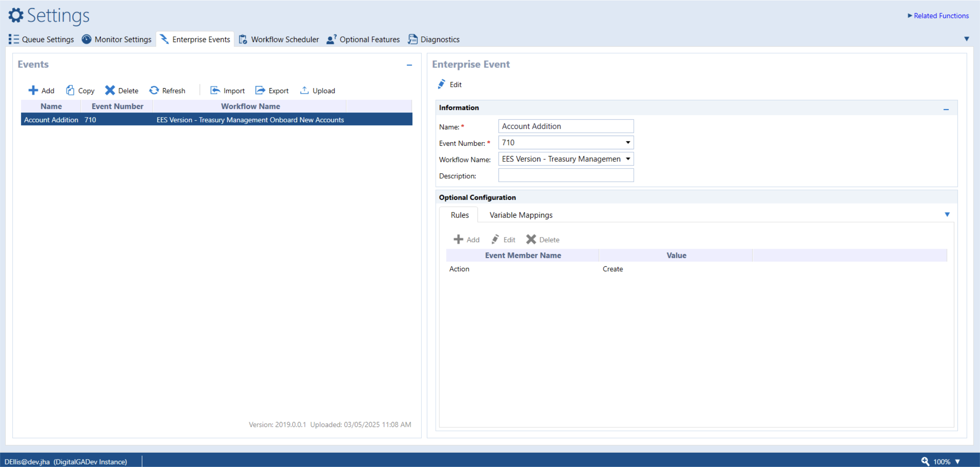Click the 710 cell in events table
The height and width of the screenshot is (467, 980).
[x=90, y=120]
